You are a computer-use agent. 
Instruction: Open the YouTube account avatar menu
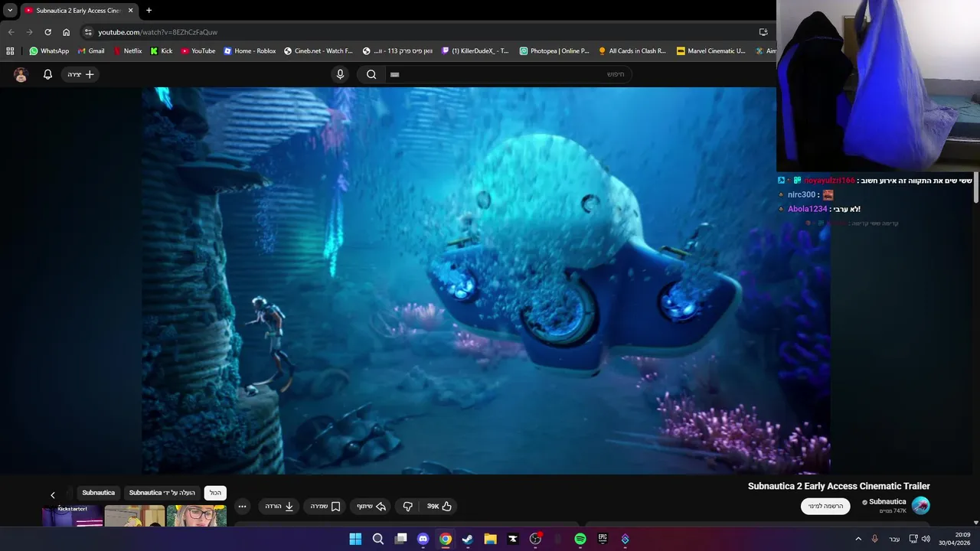point(21,74)
